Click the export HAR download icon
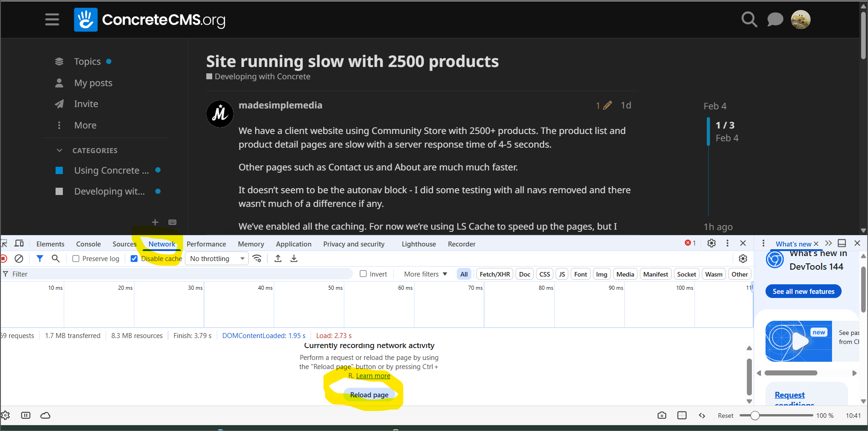868x431 pixels. (294, 259)
